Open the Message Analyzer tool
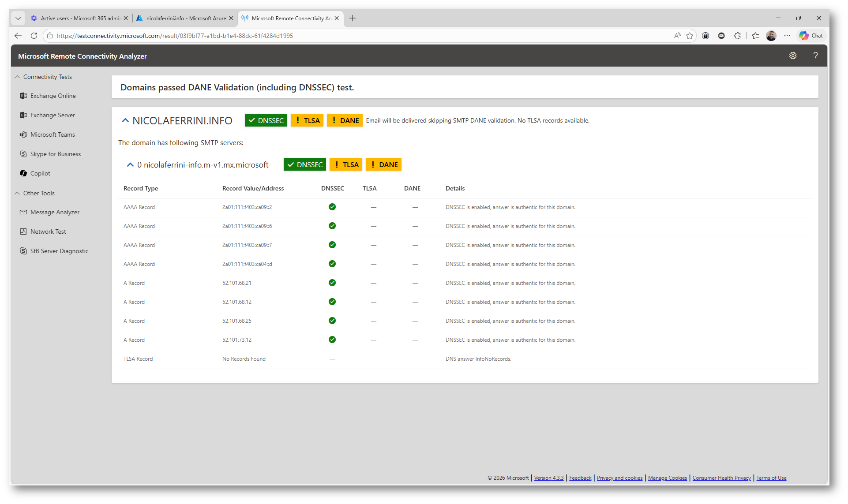 coord(55,212)
